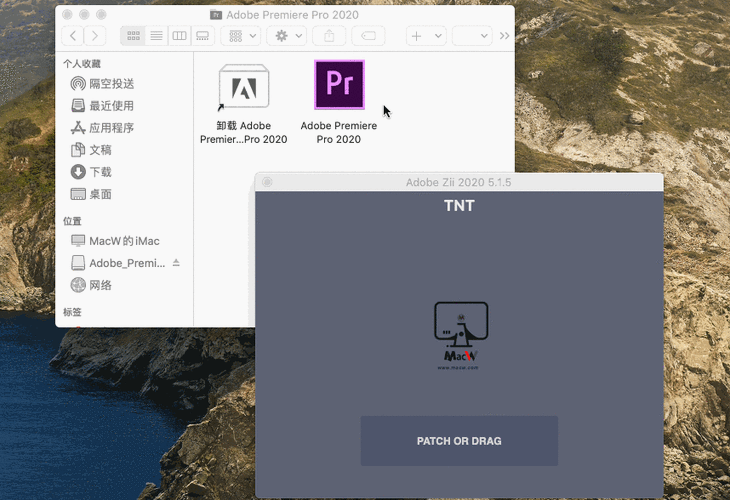Viewport: 730px width, 500px height.
Task: Open Documents (文稿) in sidebar
Action: coord(91,150)
